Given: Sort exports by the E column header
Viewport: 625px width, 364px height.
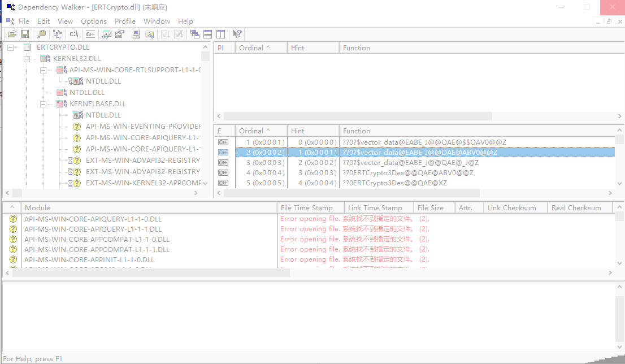Looking at the screenshot, I should coord(224,131).
